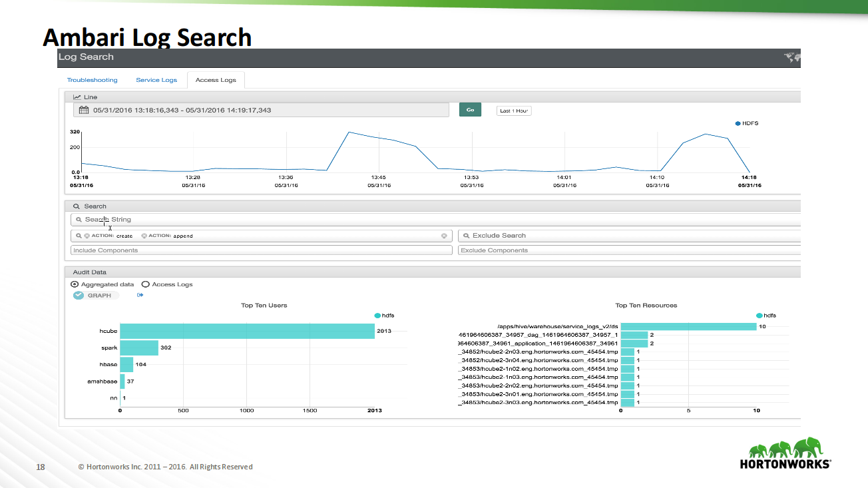Image resolution: width=868 pixels, height=488 pixels.
Task: Toggle HDFS legend in the line chart
Action: pos(747,123)
